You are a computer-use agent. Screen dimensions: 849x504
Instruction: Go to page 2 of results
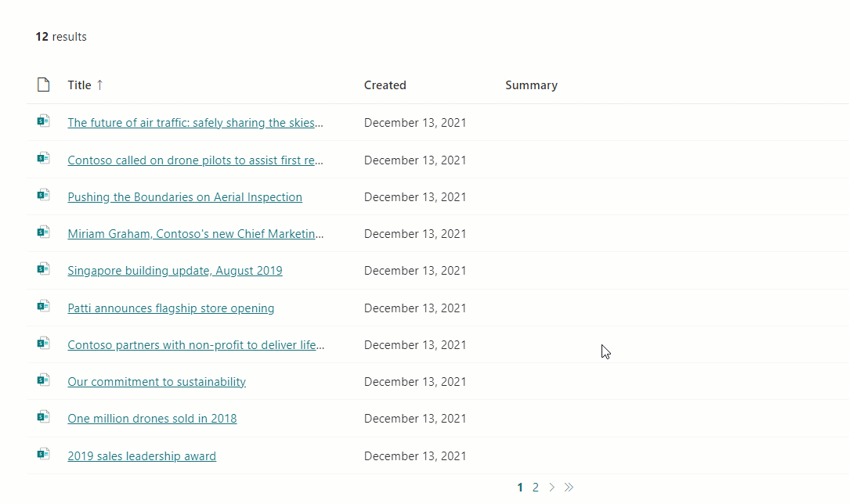tap(536, 488)
